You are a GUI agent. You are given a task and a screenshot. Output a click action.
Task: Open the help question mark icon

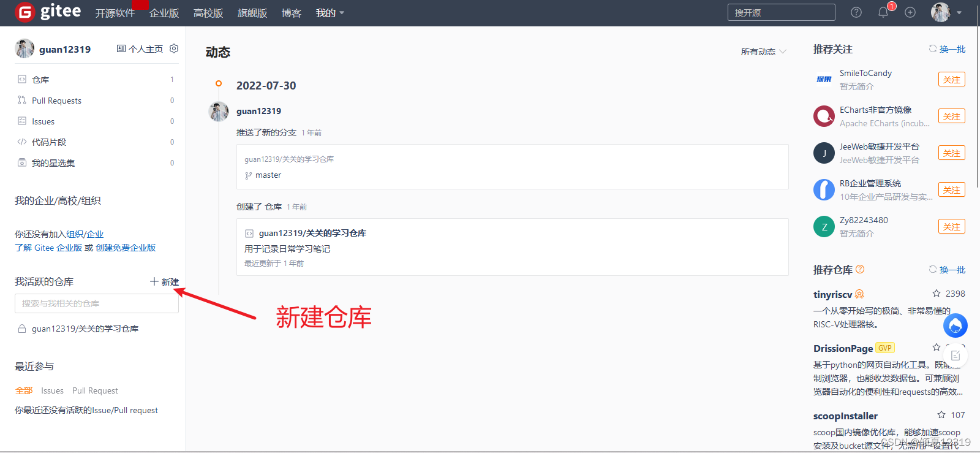click(856, 12)
